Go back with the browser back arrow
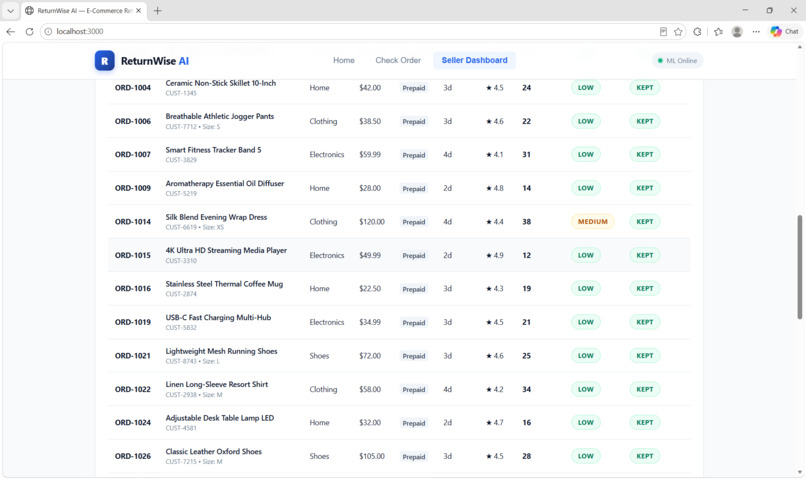This screenshot has height=479, width=806. 11,31
